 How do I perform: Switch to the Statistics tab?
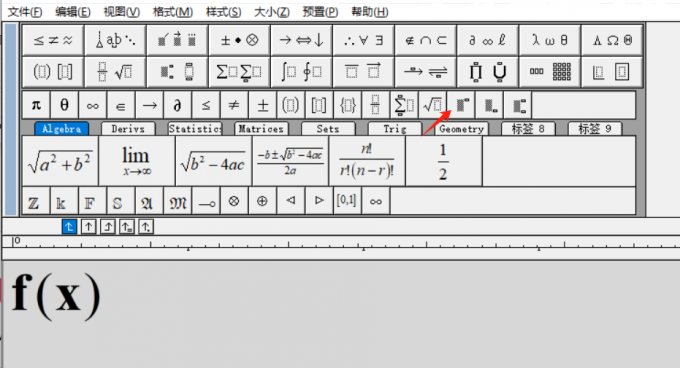pos(195,129)
